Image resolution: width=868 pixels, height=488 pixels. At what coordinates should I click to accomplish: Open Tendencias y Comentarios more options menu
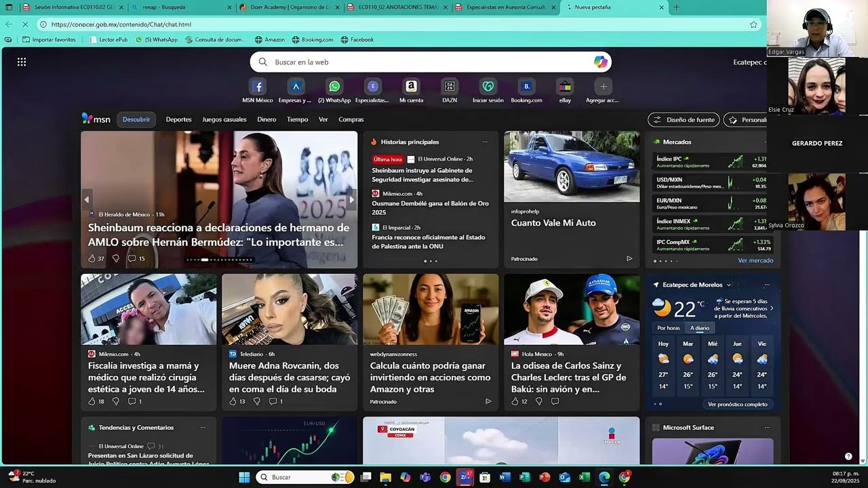203,428
